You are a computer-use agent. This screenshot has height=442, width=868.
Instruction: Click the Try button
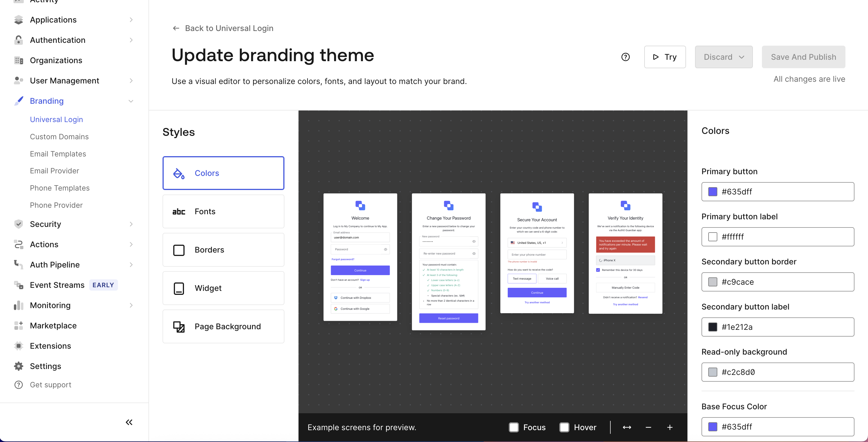pyautogui.click(x=665, y=57)
